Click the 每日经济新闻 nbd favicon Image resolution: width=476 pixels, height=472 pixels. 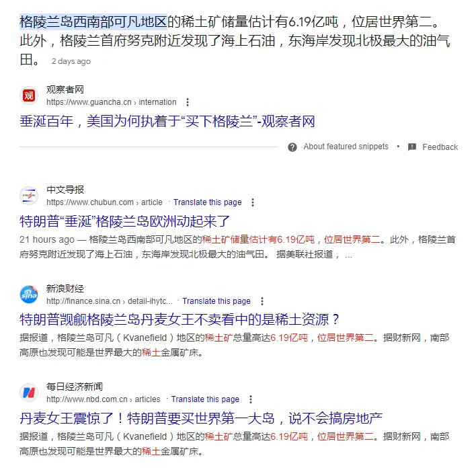coord(29,393)
